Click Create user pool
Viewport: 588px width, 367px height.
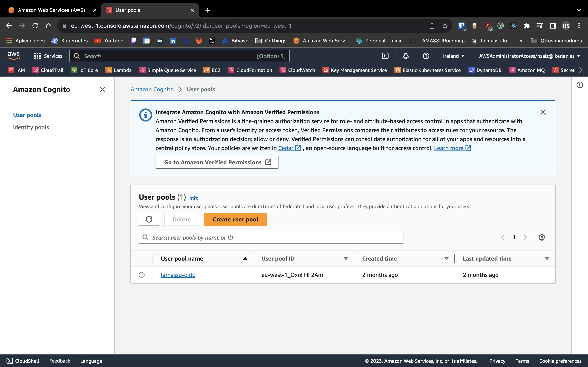coord(235,219)
